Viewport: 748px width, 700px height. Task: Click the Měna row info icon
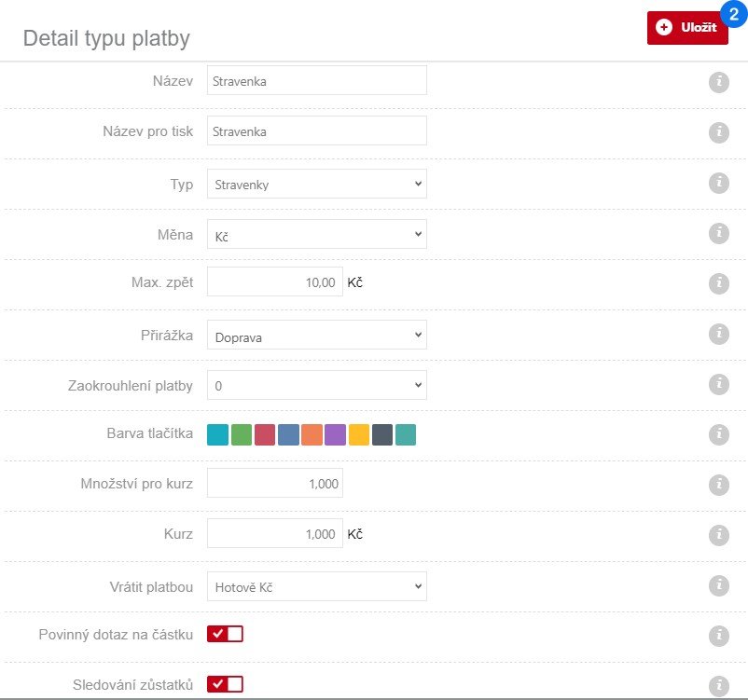tap(718, 233)
